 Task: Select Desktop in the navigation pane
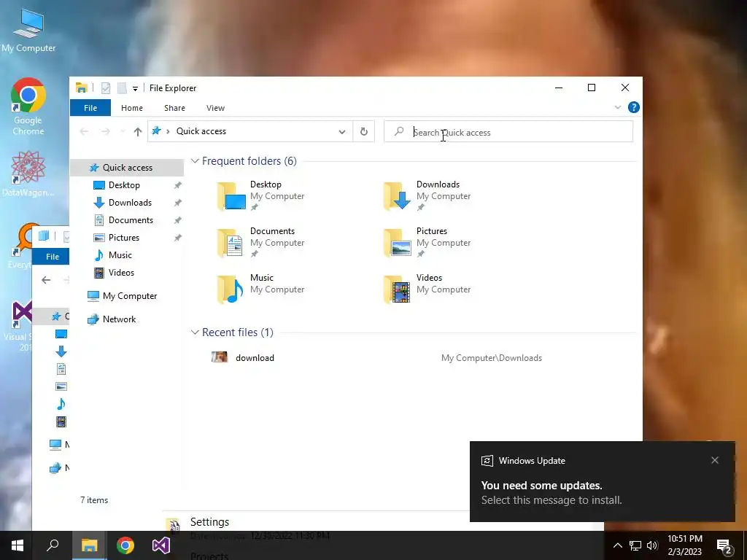(x=124, y=185)
